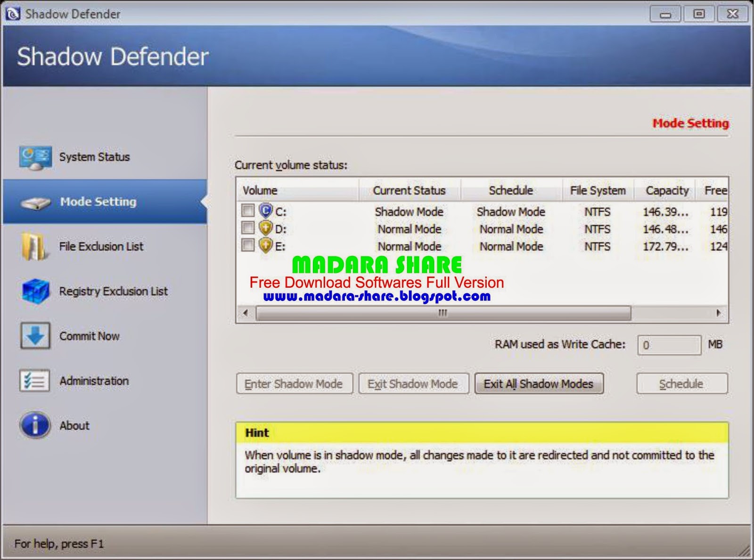The image size is (754, 560).
Task: Click the NTFS cell in D: row
Action: pyautogui.click(x=597, y=229)
